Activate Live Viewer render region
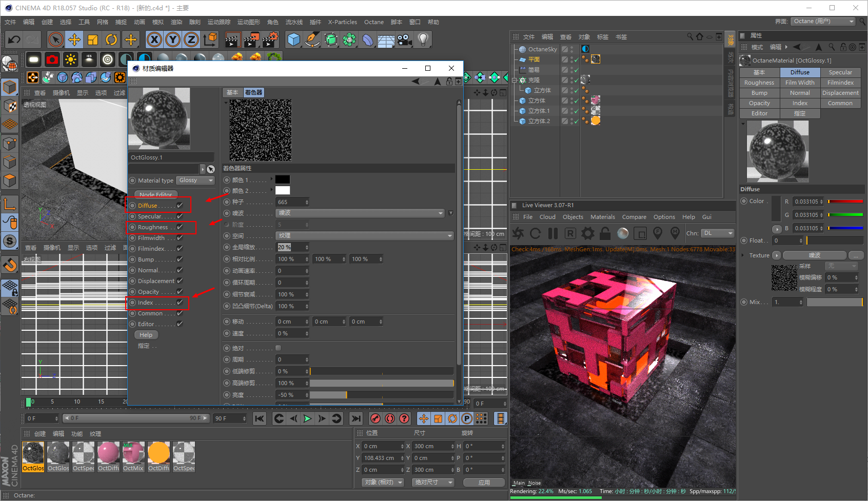This screenshot has height=501, width=868. click(640, 233)
